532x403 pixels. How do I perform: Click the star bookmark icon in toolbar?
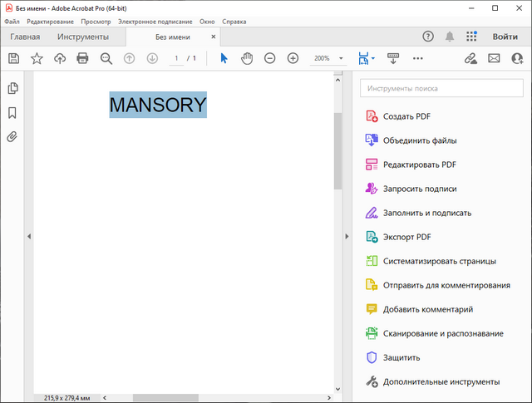(37, 58)
